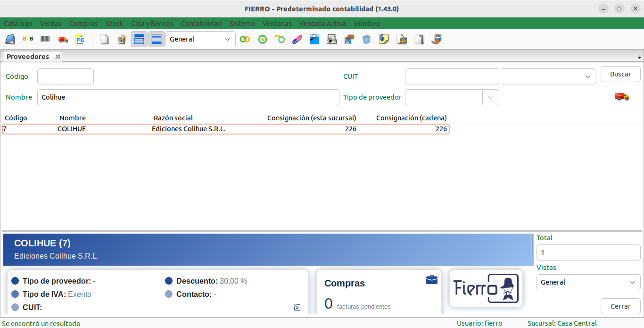Click the red delivery truck toolbar icon
644x328 pixels.
point(63,39)
